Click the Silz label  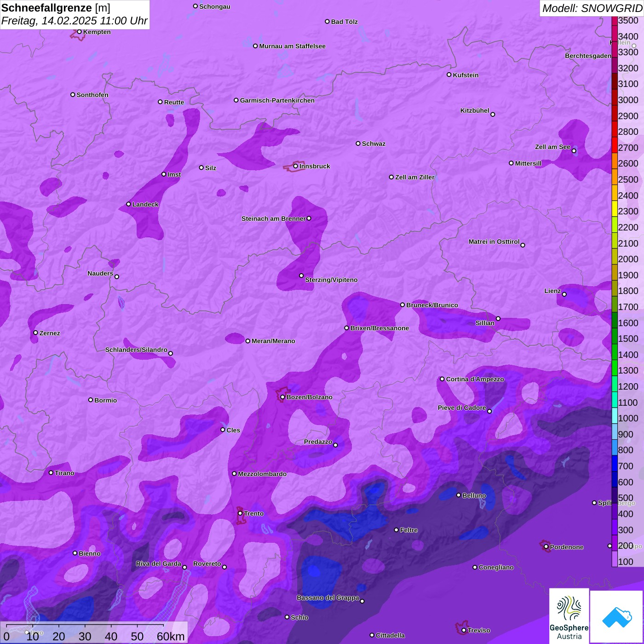(x=211, y=168)
